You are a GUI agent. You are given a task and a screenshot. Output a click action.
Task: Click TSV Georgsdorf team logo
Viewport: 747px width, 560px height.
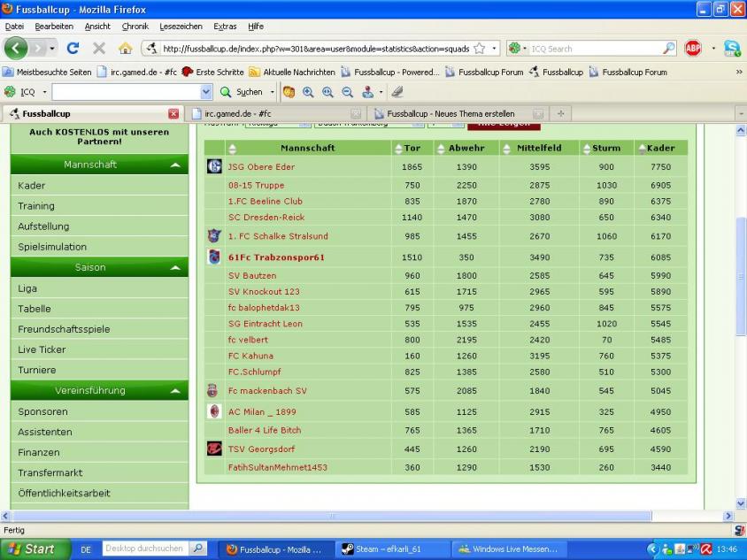coord(213,449)
